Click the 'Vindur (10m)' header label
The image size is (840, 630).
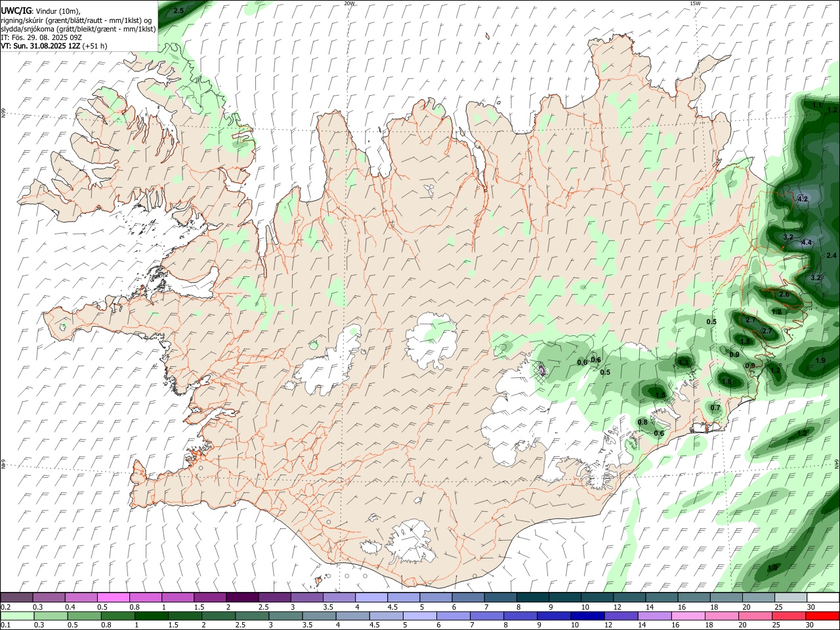(x=58, y=10)
